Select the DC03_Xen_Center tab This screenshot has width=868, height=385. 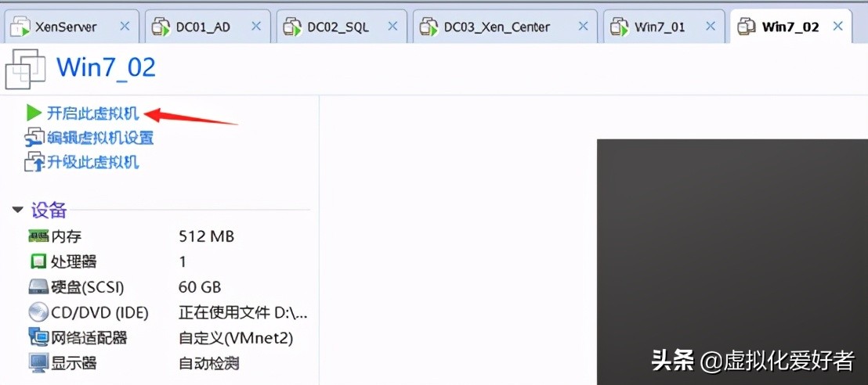point(505,26)
